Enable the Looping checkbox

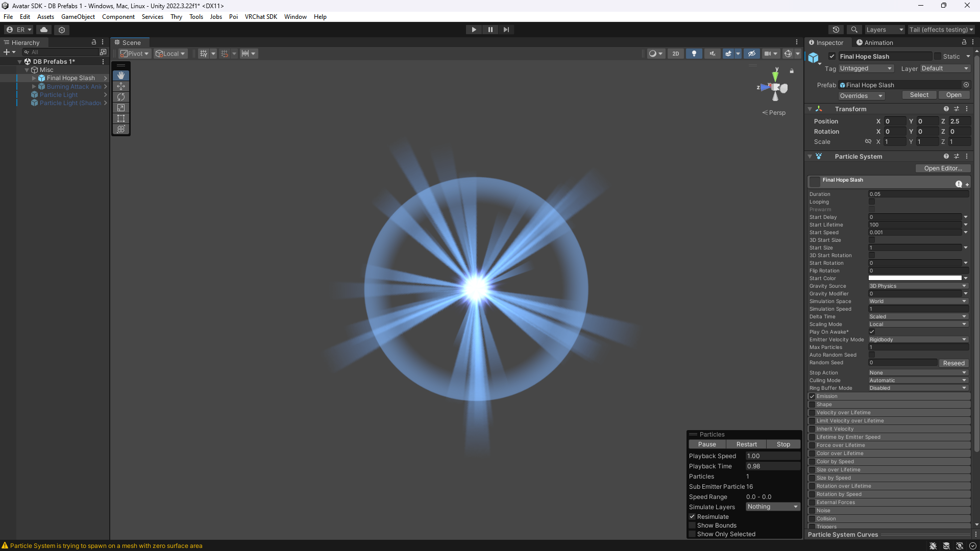tap(872, 202)
